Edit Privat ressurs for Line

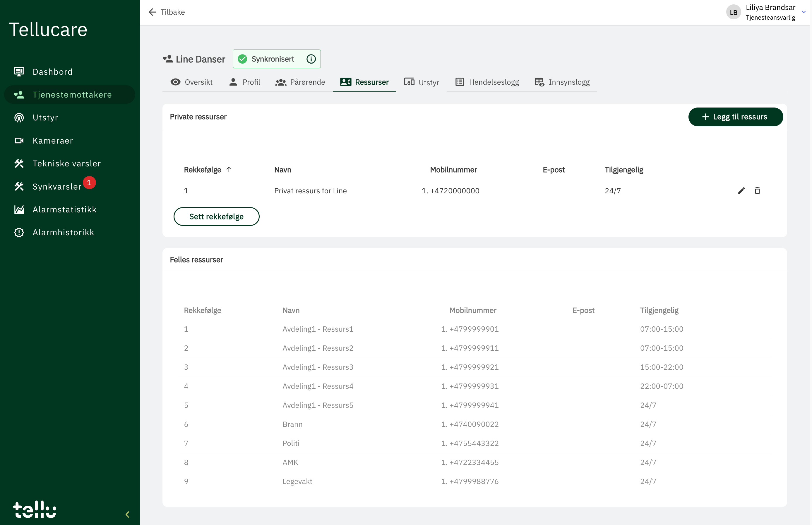[x=741, y=190]
